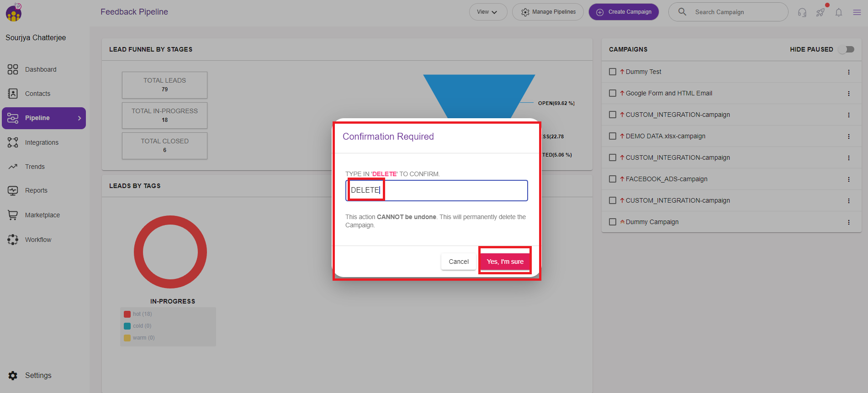Click the search magnifier icon

(682, 12)
